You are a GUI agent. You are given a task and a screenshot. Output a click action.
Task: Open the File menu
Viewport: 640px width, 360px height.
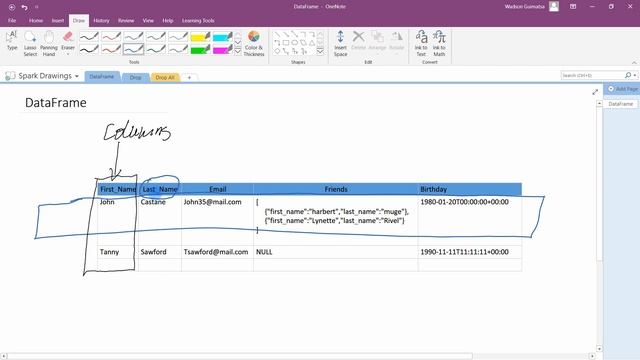[12, 20]
